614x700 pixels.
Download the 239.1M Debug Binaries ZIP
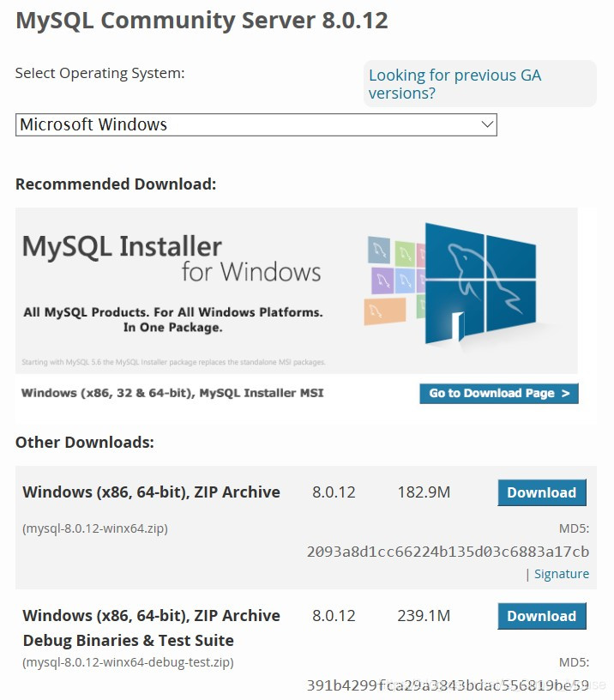coord(542,616)
